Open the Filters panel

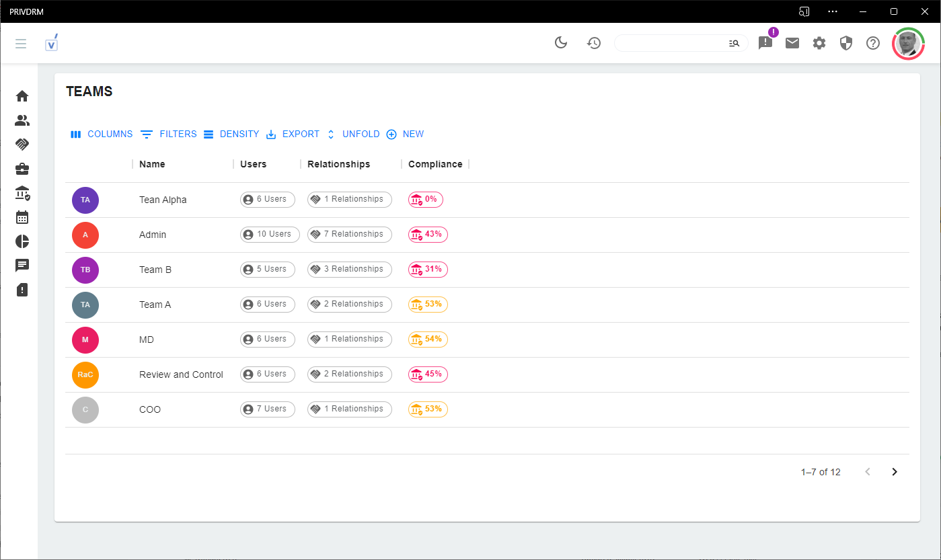coord(169,134)
